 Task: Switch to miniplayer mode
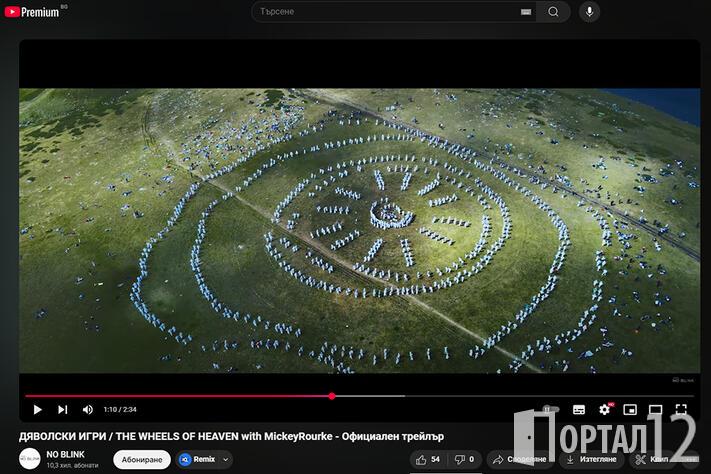click(x=630, y=410)
